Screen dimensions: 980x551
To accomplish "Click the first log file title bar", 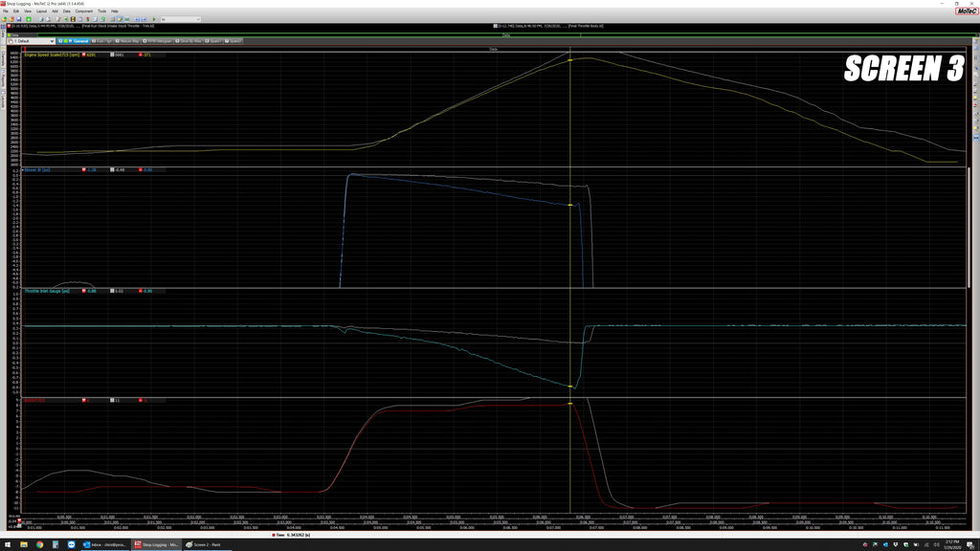I will [81, 26].
